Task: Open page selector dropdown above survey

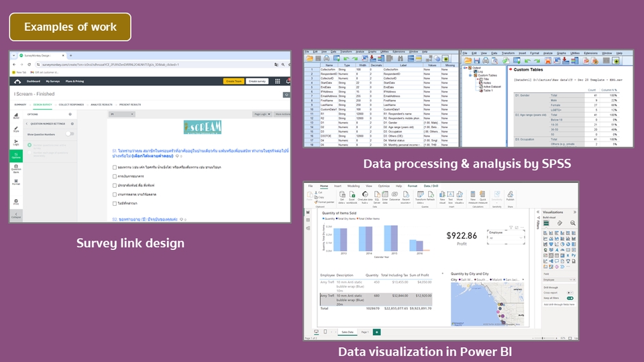Action: point(121,114)
